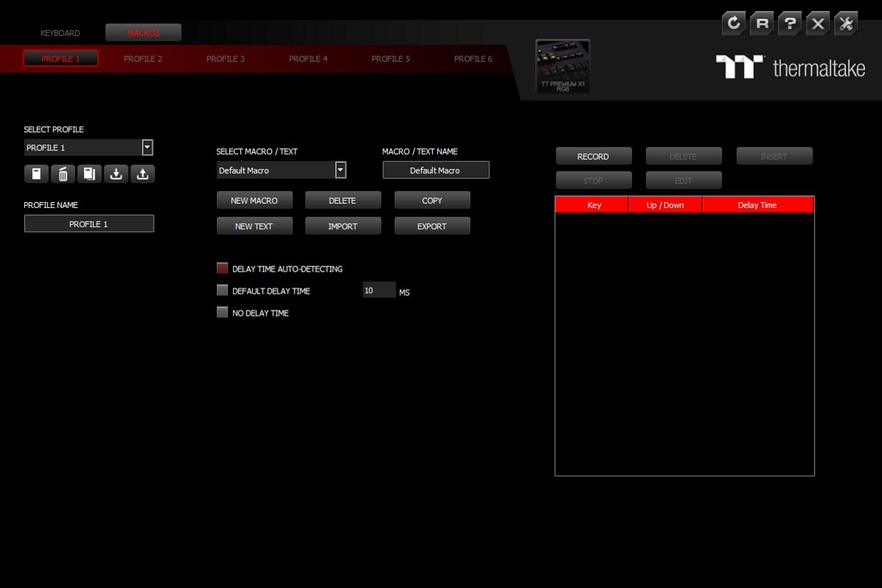Image resolution: width=882 pixels, height=588 pixels.
Task: Enable No Delay Time option
Action: (222, 312)
